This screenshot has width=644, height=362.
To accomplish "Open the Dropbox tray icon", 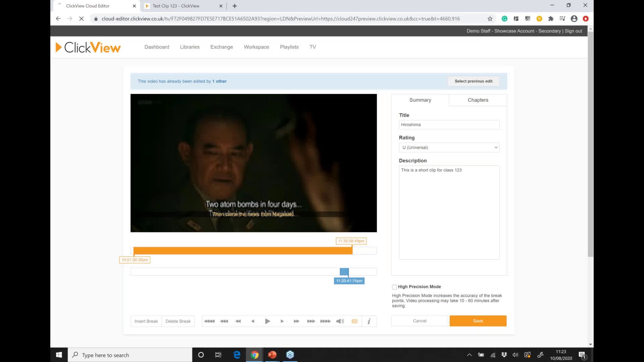I will point(504,355).
